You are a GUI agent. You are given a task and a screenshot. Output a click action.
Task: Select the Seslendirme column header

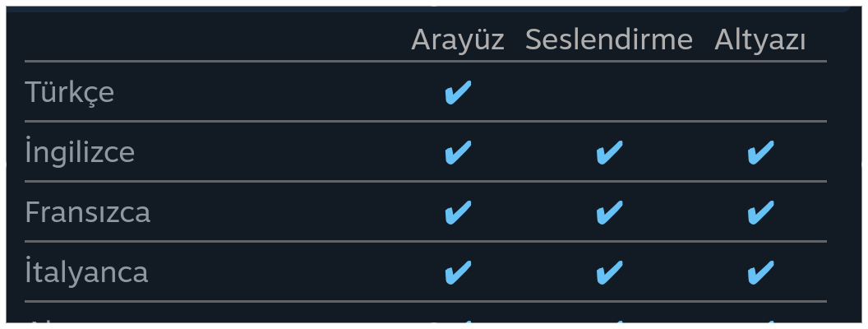[609, 39]
